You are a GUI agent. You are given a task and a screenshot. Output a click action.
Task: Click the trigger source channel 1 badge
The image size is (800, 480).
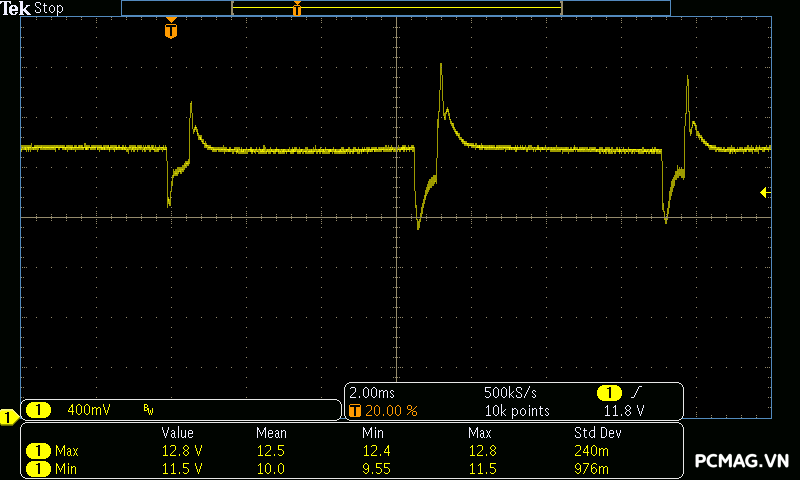[x=609, y=393]
